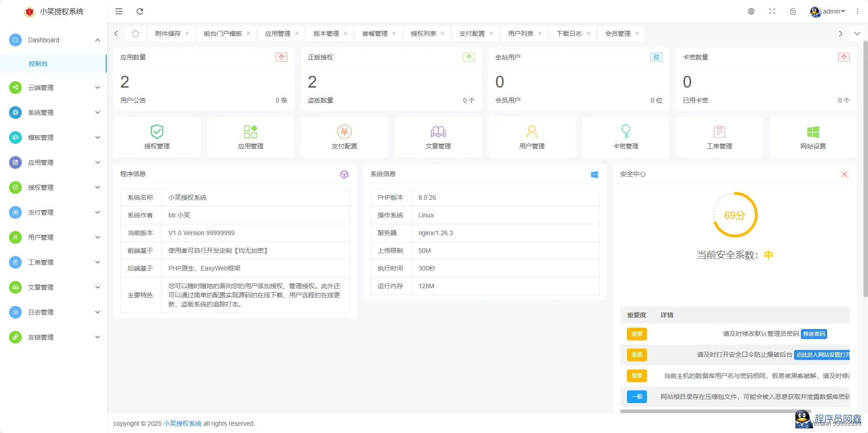Switch to the 用户列表 tab

coord(520,34)
